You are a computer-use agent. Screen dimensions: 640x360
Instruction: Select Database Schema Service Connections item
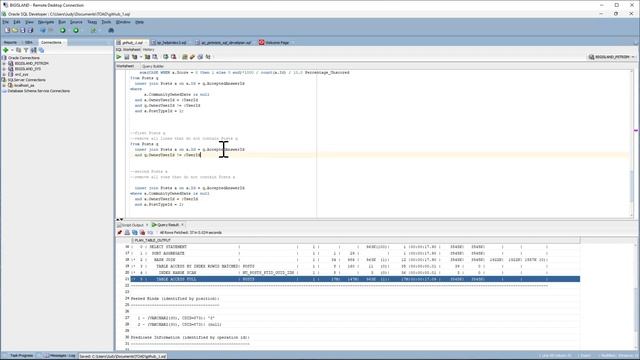39,91
